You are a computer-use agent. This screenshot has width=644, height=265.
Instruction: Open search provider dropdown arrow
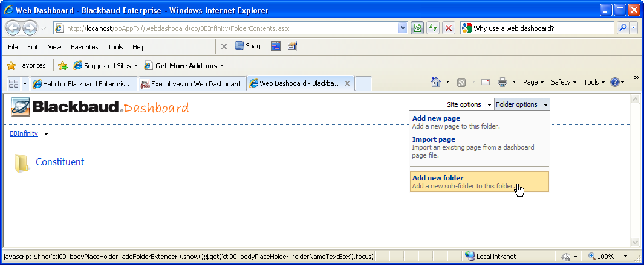tap(633, 28)
